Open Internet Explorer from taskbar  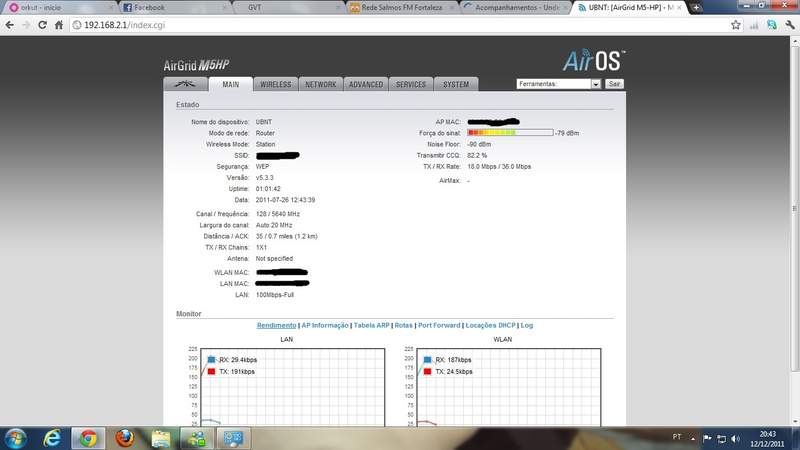[52, 438]
